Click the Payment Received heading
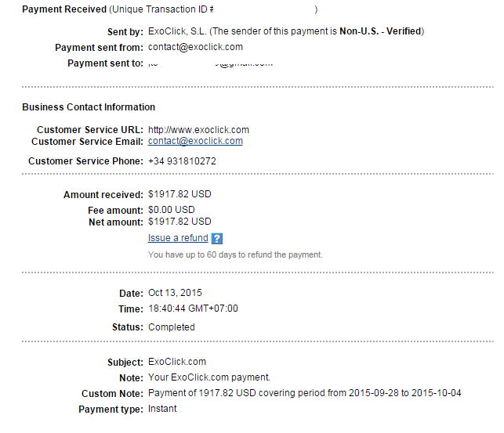The image size is (504, 433). (x=64, y=9)
